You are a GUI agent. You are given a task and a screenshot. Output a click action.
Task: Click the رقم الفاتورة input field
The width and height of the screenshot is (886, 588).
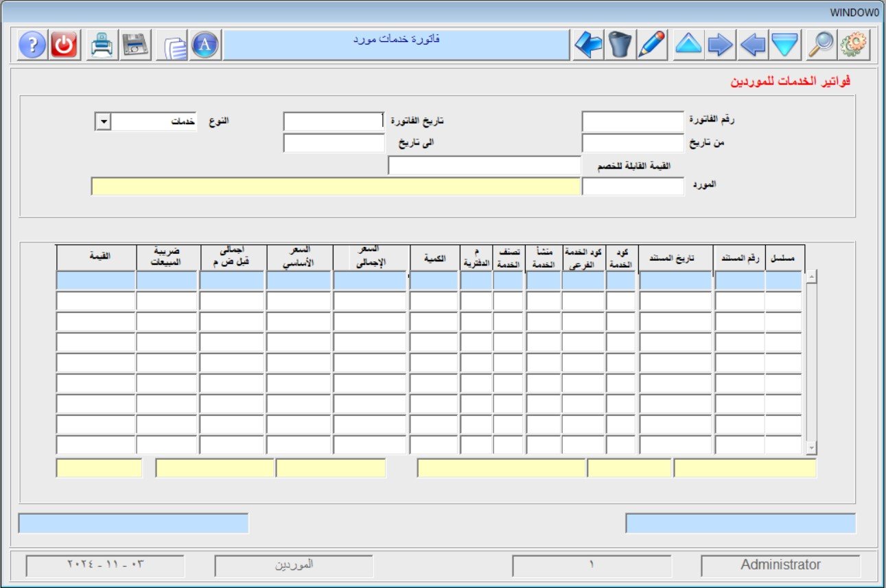pos(633,122)
